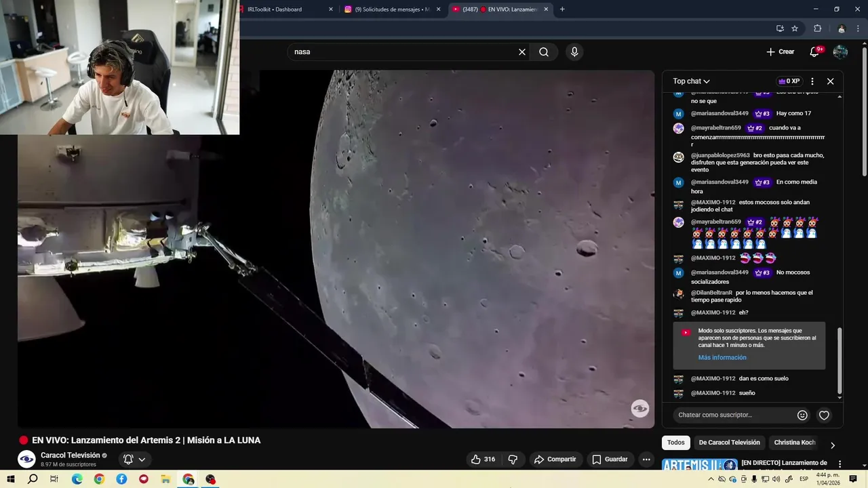Click the eye watermark on the video
The width and height of the screenshot is (868, 488).
tap(640, 408)
